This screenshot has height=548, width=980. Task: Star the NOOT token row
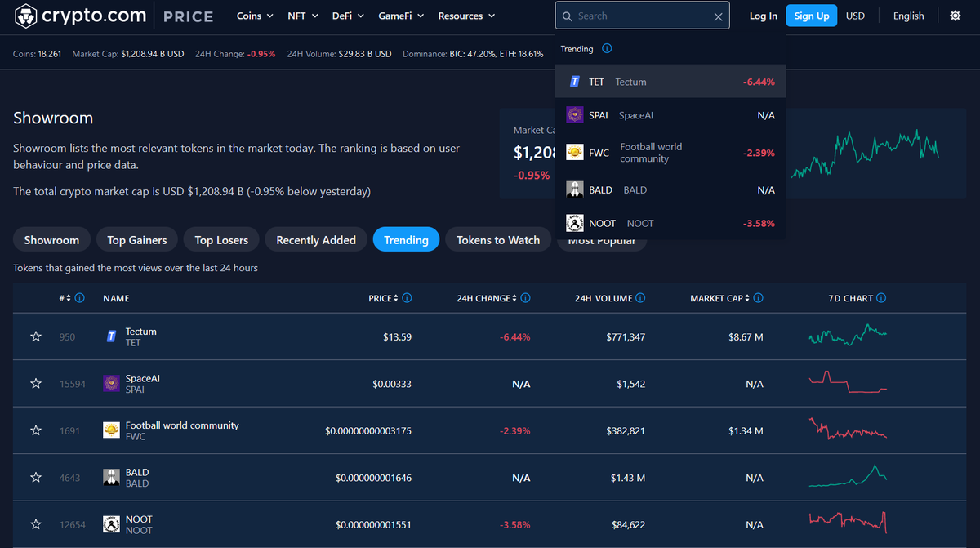[x=36, y=524]
